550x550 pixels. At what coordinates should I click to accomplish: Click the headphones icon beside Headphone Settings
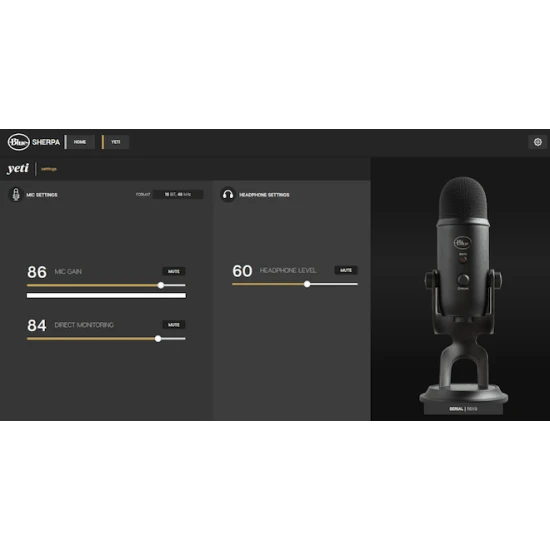pos(228,194)
